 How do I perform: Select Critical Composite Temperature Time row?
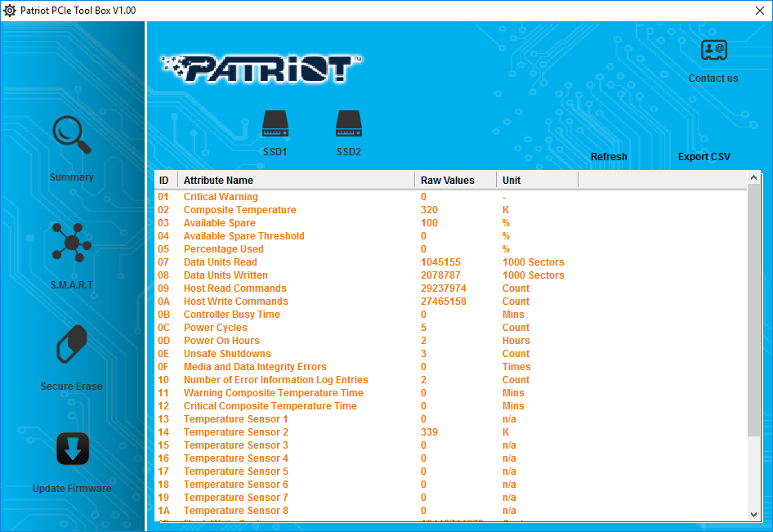click(x=450, y=406)
